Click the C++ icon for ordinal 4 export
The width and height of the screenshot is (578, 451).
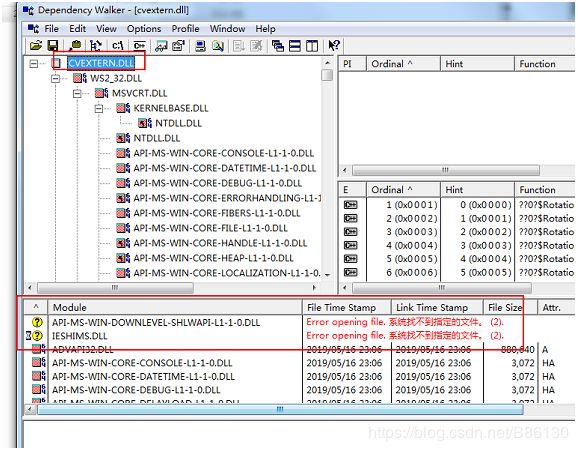[351, 245]
